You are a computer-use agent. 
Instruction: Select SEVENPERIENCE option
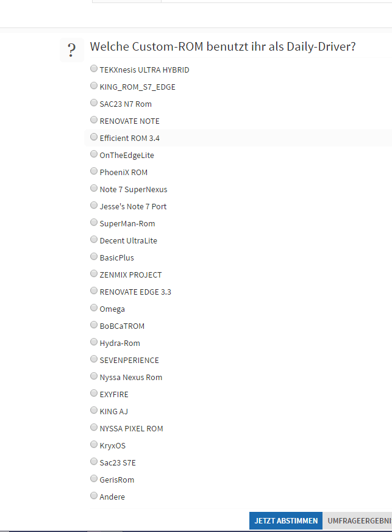coord(94,359)
